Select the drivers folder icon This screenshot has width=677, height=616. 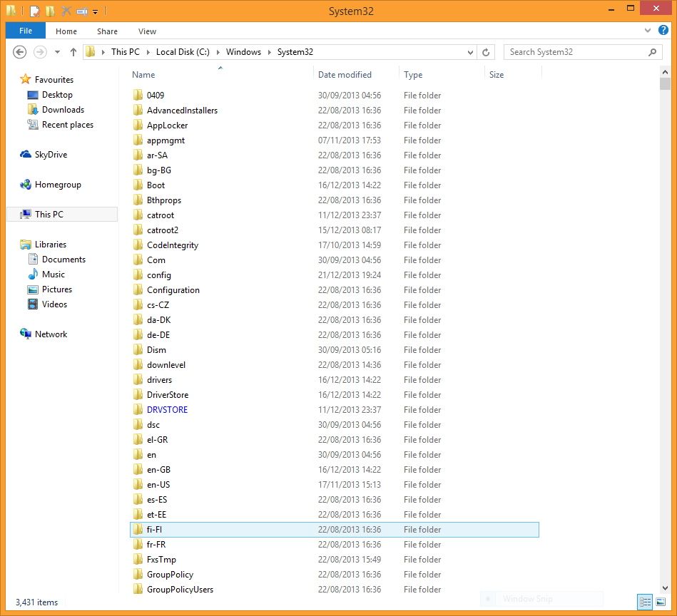[138, 379]
